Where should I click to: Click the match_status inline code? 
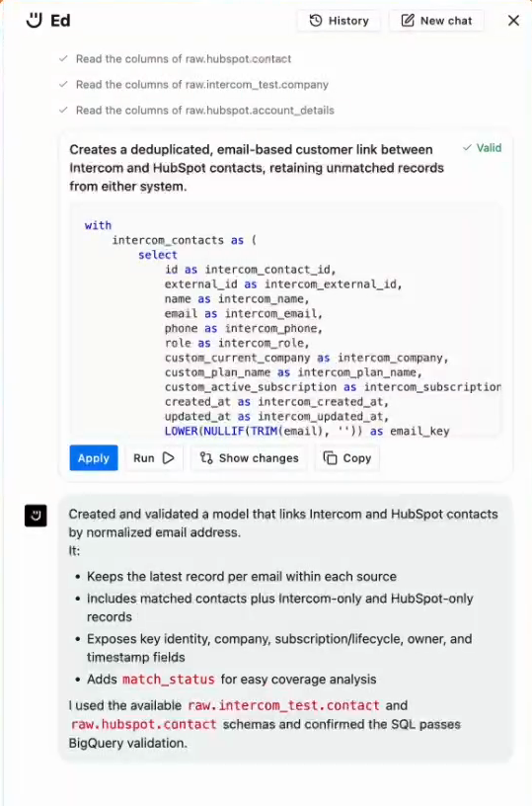coord(169,680)
